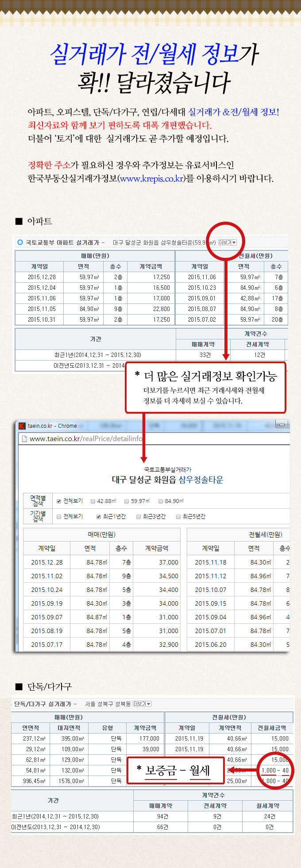Image resolution: width=301 pixels, height=868 pixels.
Task: Click the 2015.12.28 row with 37,000 price
Action: click(101, 562)
